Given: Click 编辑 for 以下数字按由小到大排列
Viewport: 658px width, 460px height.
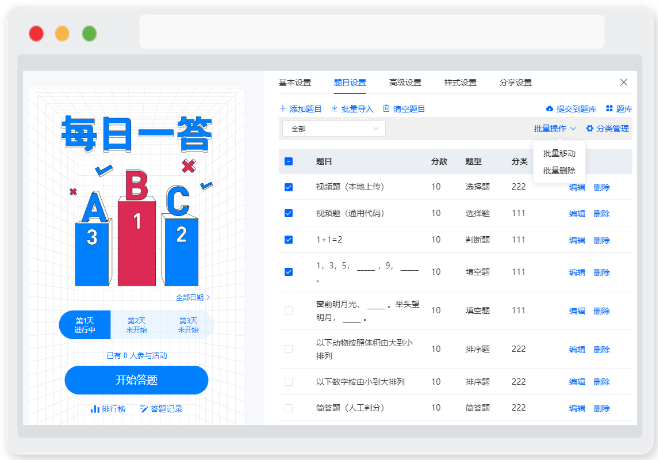Looking at the screenshot, I should pos(577,382).
